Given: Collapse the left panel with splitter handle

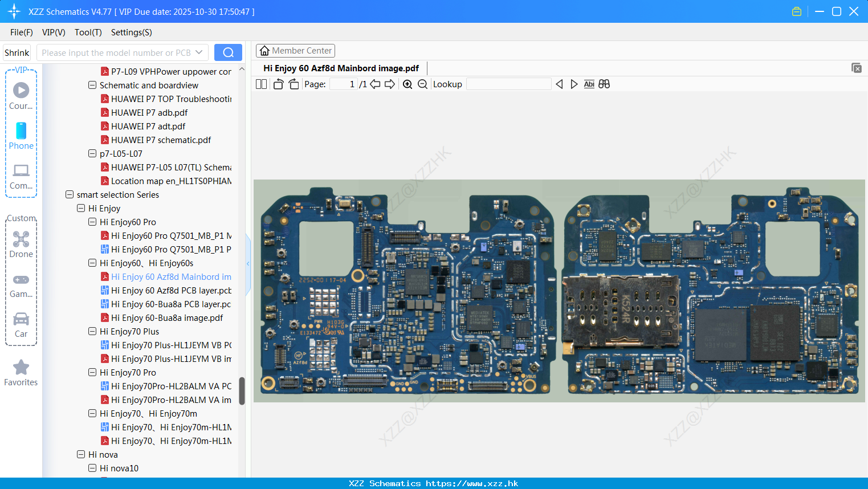Looking at the screenshot, I should (248, 264).
